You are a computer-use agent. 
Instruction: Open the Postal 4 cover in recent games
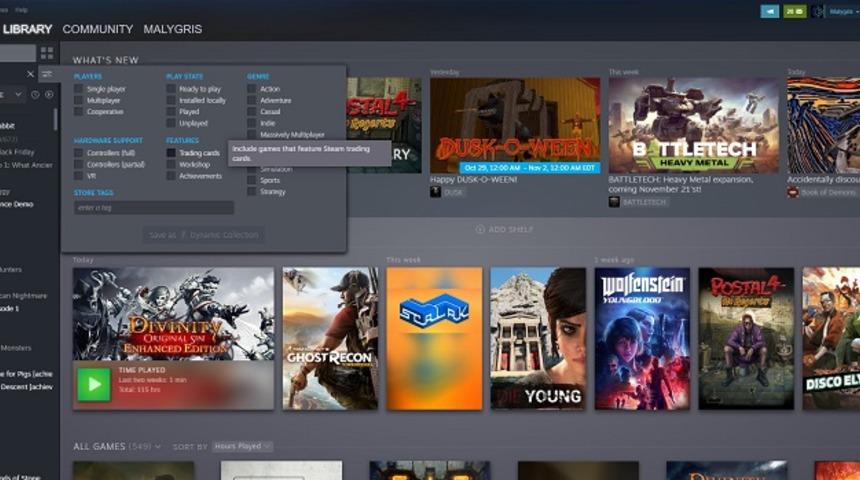coord(746,338)
